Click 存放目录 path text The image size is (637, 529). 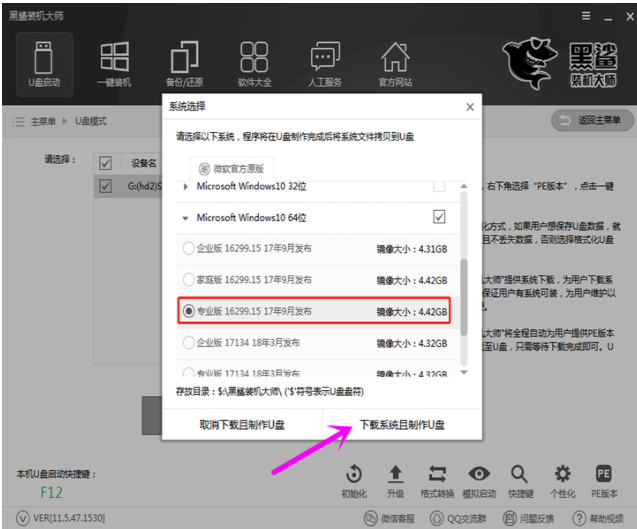pos(270,392)
